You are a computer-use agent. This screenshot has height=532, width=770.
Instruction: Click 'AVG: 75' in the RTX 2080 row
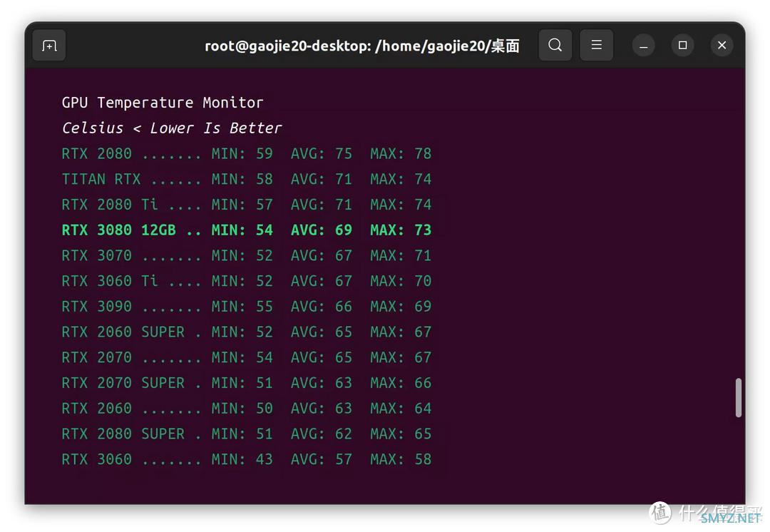pos(321,154)
